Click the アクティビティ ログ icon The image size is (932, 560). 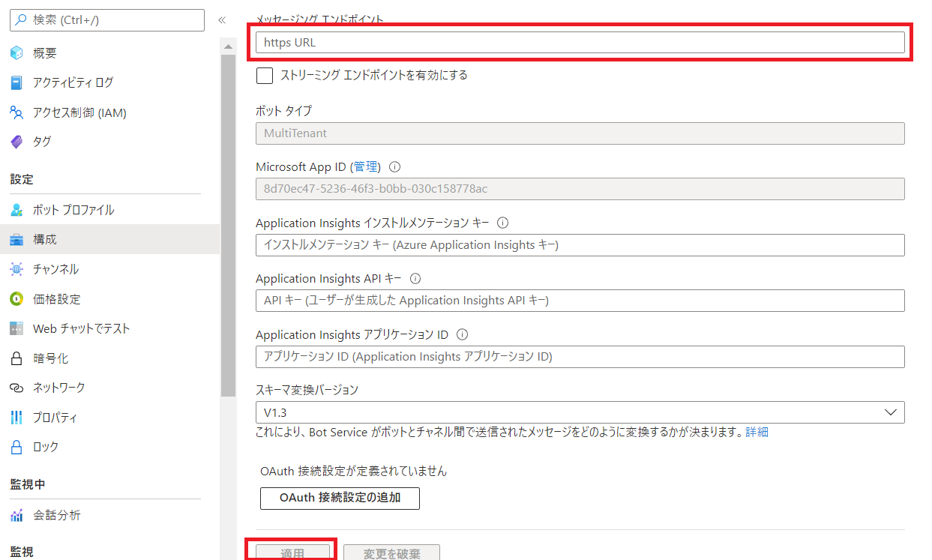click(x=16, y=82)
